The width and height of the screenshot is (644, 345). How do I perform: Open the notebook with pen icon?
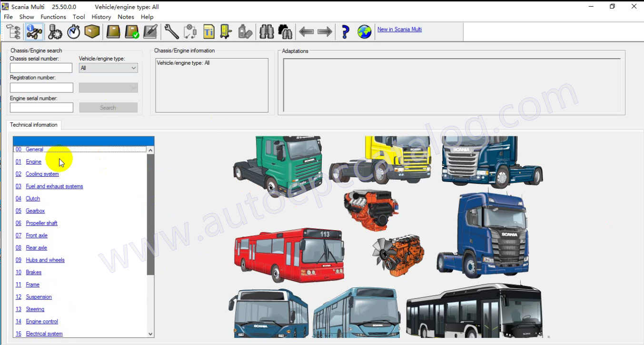point(150,32)
